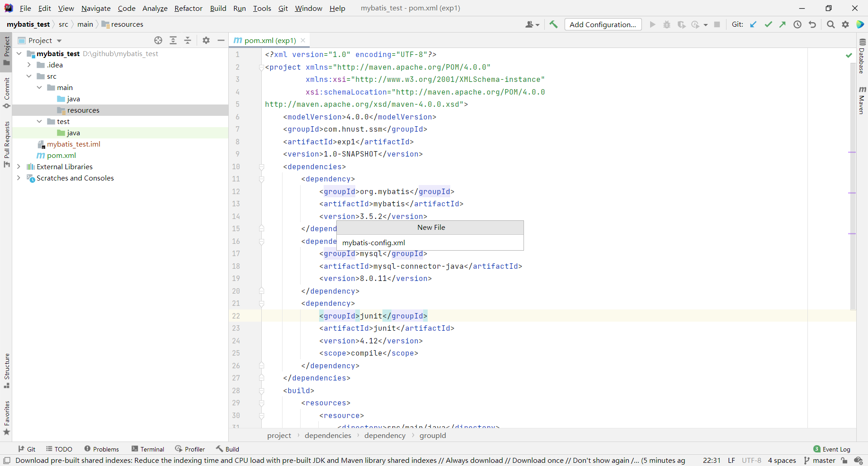Image resolution: width=868 pixels, height=466 pixels.
Task: Click Git Push arrow icon
Action: coord(783,24)
